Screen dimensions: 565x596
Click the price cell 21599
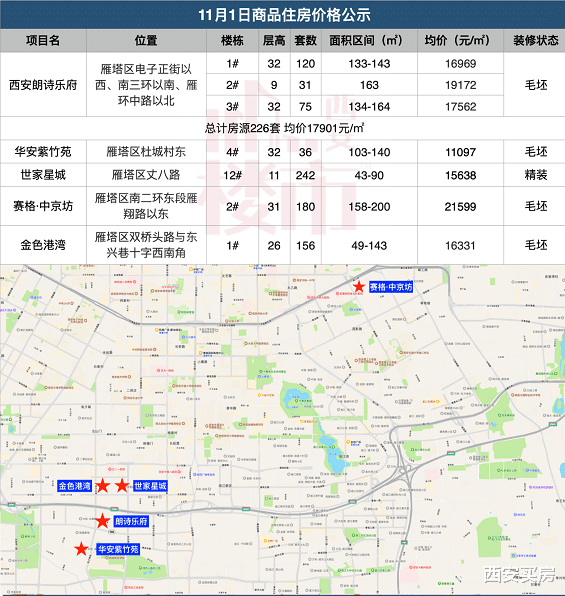pyautogui.click(x=460, y=207)
